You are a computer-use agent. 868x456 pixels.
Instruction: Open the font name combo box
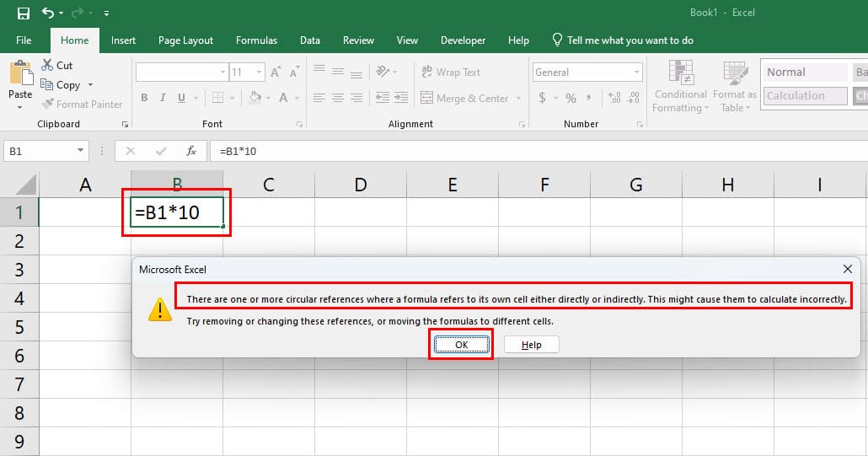[182, 72]
